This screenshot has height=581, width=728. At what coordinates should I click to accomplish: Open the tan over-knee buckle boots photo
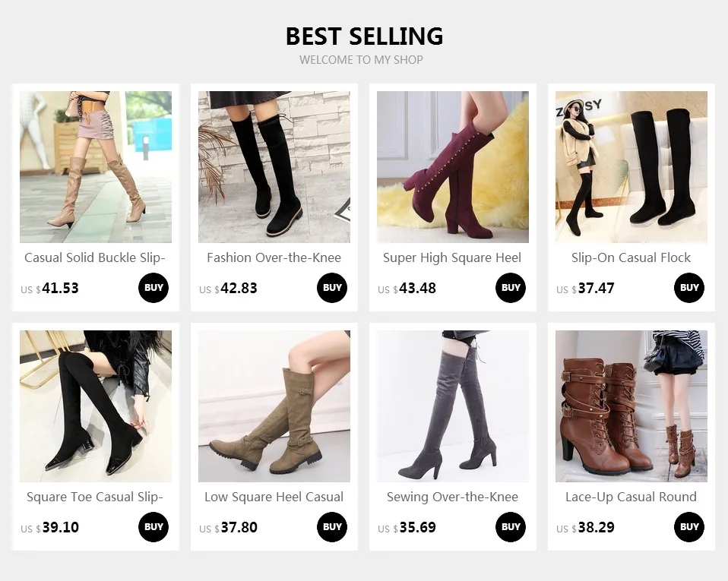click(x=96, y=167)
